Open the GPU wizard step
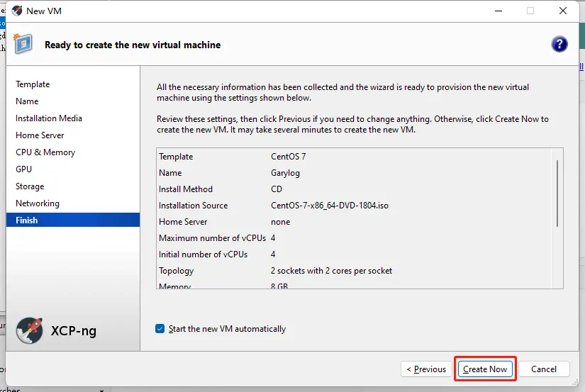585x392 pixels. [x=23, y=169]
